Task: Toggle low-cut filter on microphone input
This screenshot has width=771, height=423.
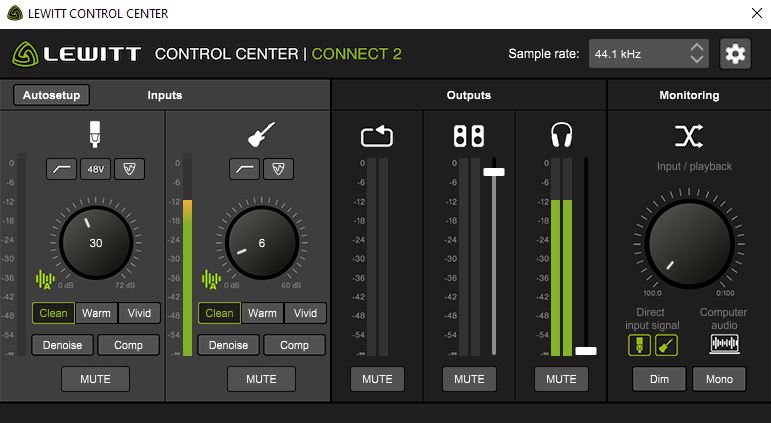Action: (x=61, y=169)
